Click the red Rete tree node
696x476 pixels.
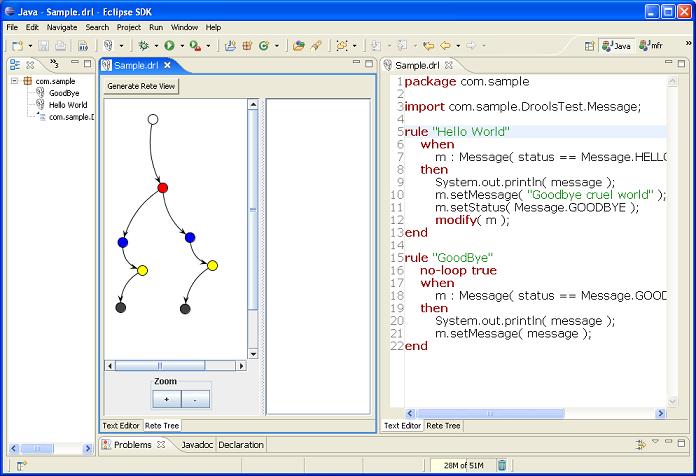(163, 188)
